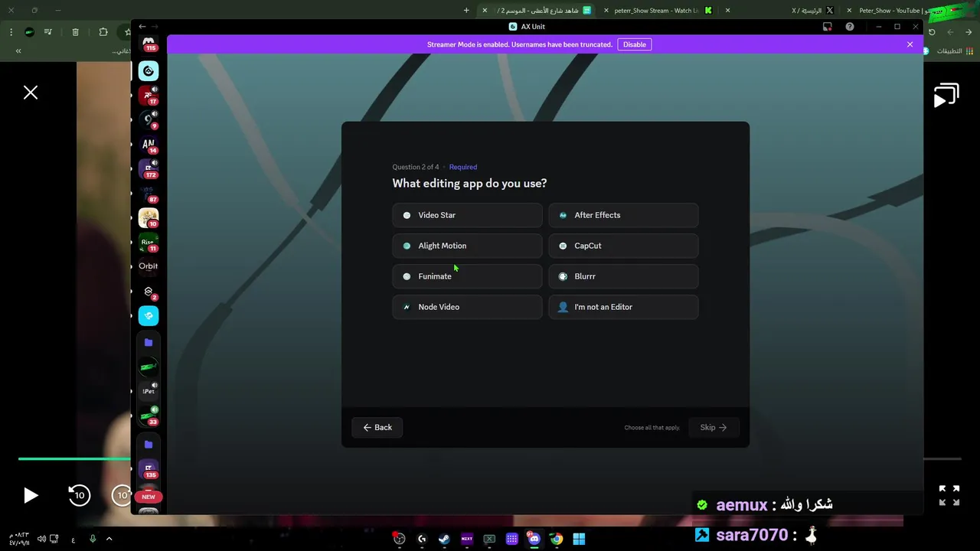Open the !Pet server icon

point(149,391)
